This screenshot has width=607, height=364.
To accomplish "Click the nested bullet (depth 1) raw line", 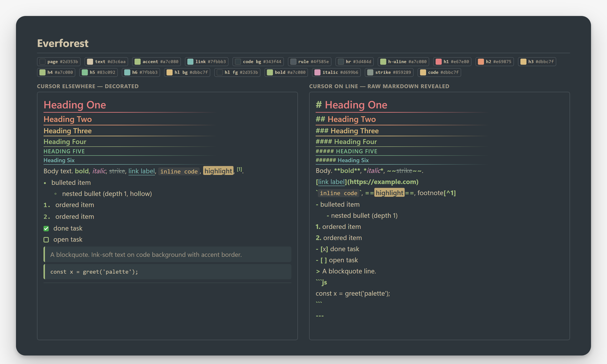I will [x=362, y=216].
